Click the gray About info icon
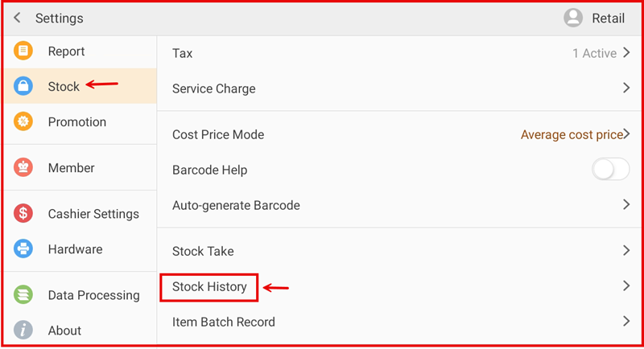644x349 pixels. point(24,330)
